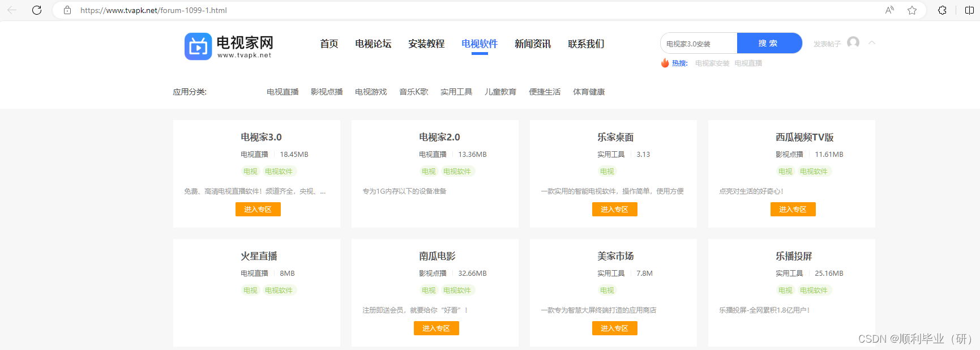Select the 电视软件 nav tab
Image resolution: width=980 pixels, height=350 pixels.
(480, 44)
